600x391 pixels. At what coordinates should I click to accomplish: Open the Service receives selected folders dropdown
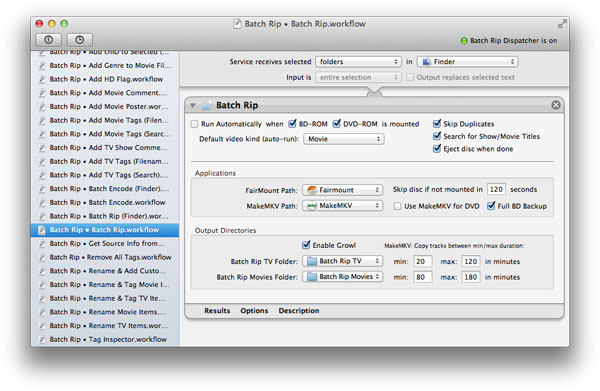[x=358, y=62]
